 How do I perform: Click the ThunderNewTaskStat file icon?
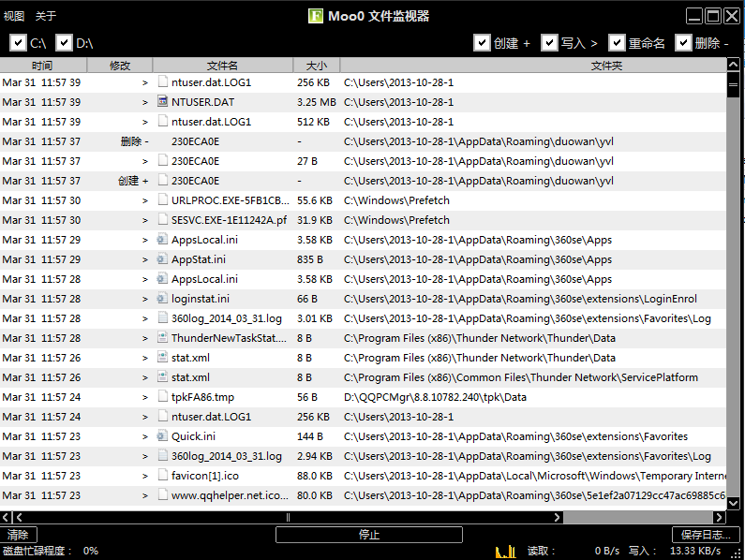[x=163, y=338]
